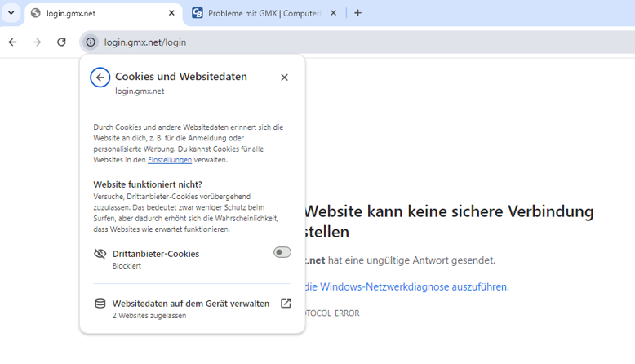Toggle the Drittanbieter-Cookies switch
Screen dimensions: 635x364
(x=282, y=252)
